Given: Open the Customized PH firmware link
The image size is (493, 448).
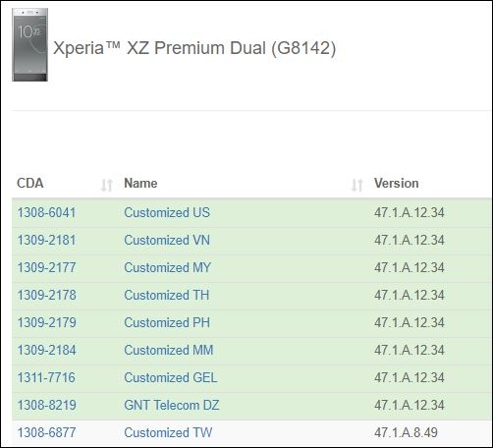Looking at the screenshot, I should (x=167, y=322).
